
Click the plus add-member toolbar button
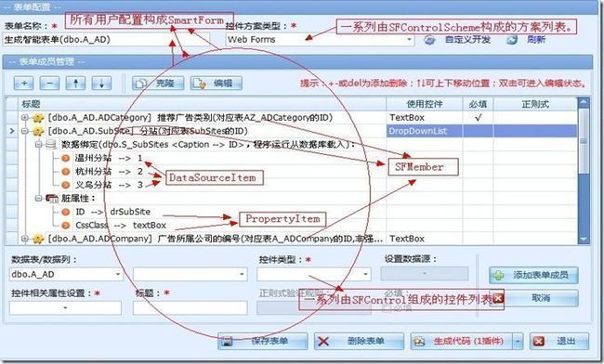click(24, 84)
